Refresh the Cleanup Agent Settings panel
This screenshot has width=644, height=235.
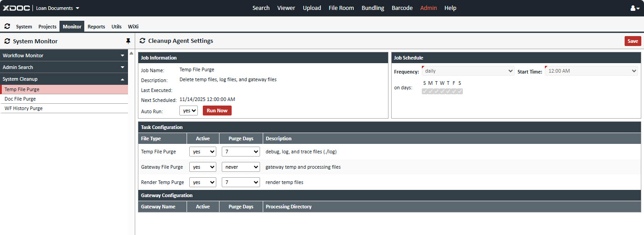[x=142, y=41]
